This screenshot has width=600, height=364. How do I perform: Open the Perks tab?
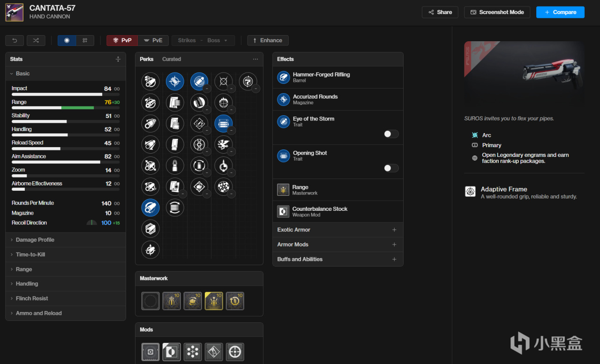(147, 59)
